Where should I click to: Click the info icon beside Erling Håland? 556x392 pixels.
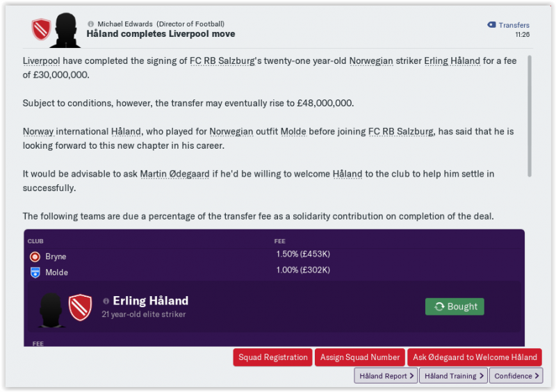[x=106, y=301]
